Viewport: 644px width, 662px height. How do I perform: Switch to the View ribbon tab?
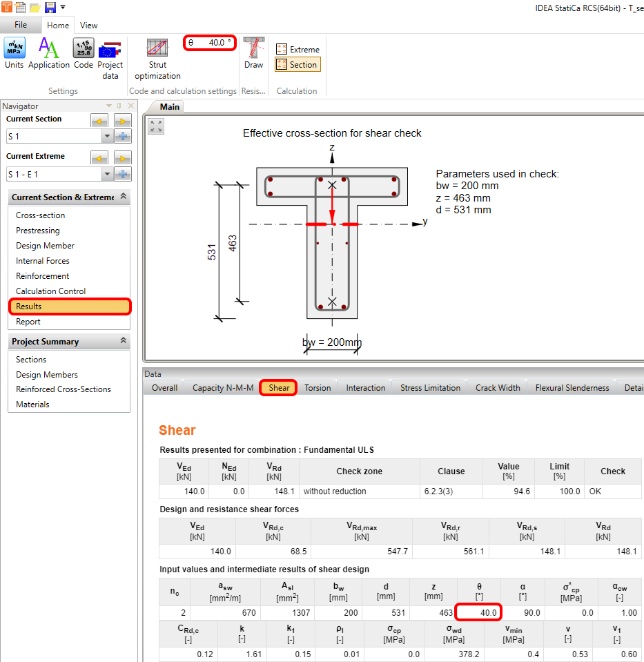88,26
